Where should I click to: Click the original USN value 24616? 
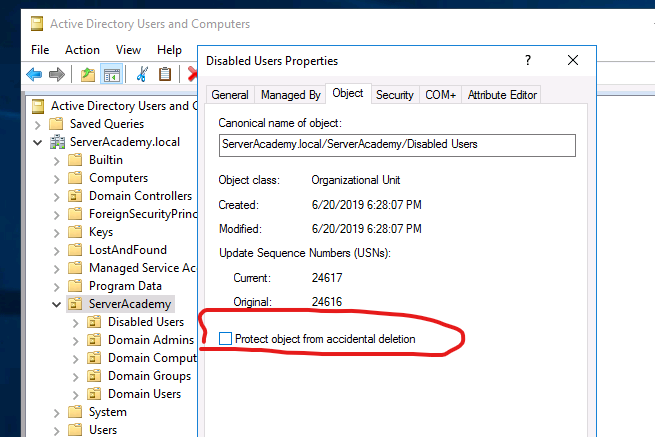tap(327, 302)
